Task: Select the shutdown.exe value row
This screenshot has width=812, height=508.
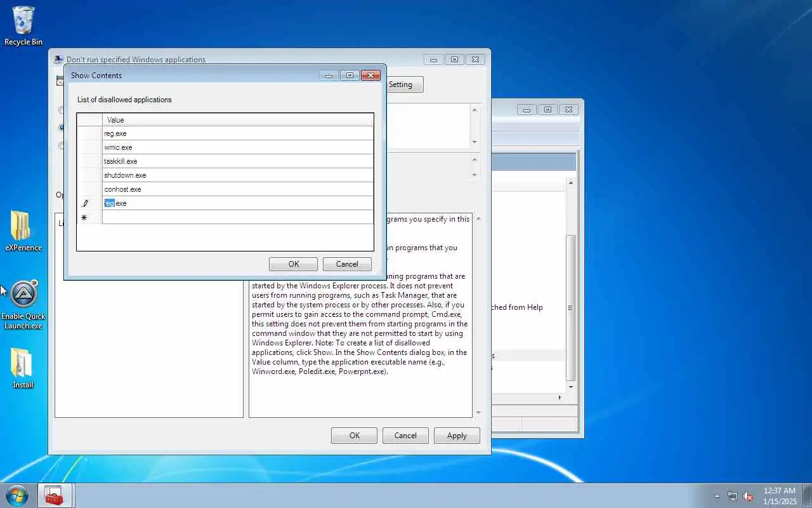Action: (238, 175)
